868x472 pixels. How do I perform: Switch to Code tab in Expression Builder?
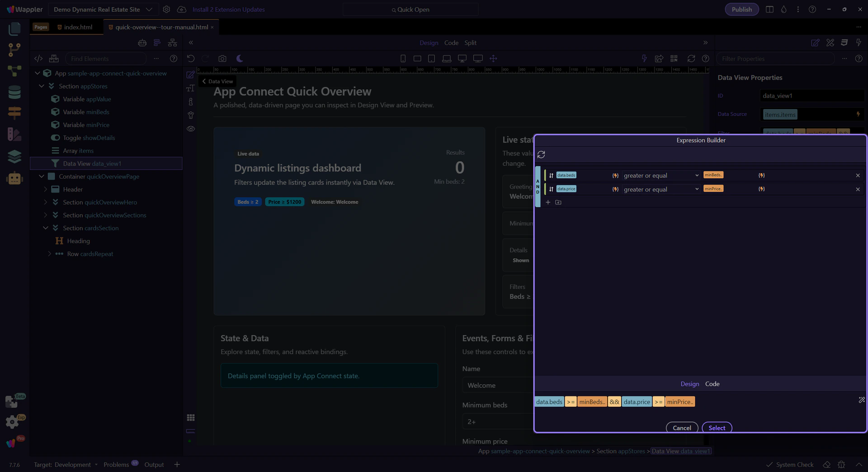[712, 384]
